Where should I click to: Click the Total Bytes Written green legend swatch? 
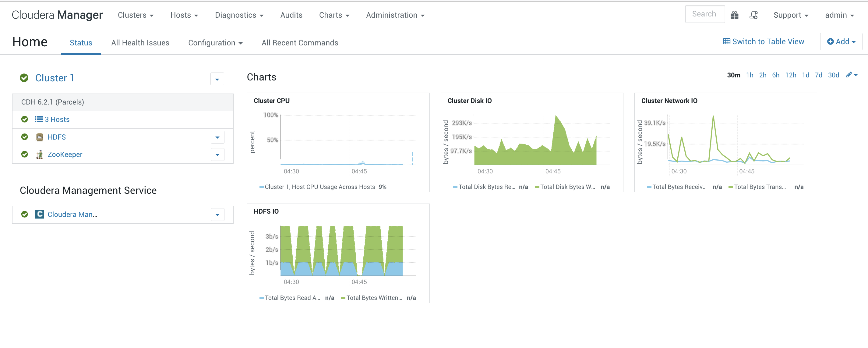(343, 298)
